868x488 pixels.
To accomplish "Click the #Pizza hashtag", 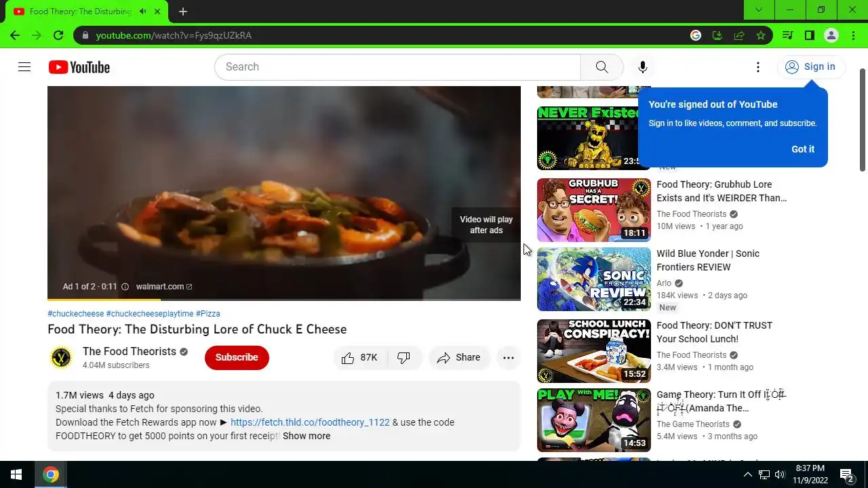I will point(208,314).
